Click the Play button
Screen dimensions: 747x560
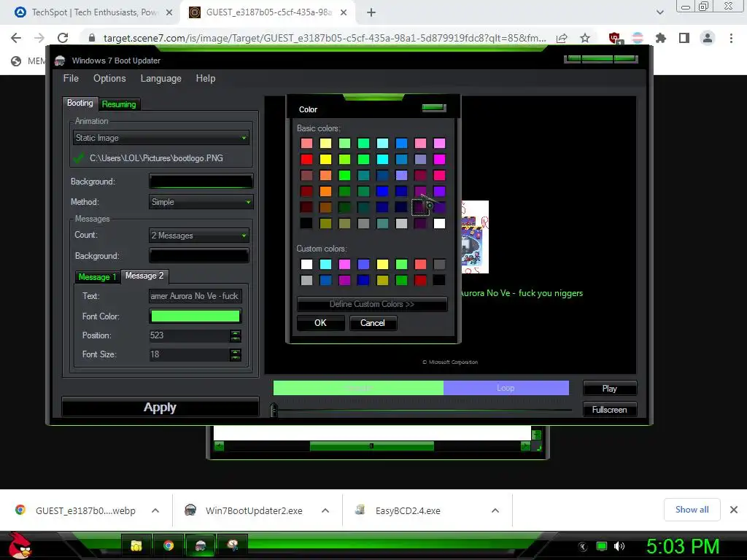pos(609,389)
